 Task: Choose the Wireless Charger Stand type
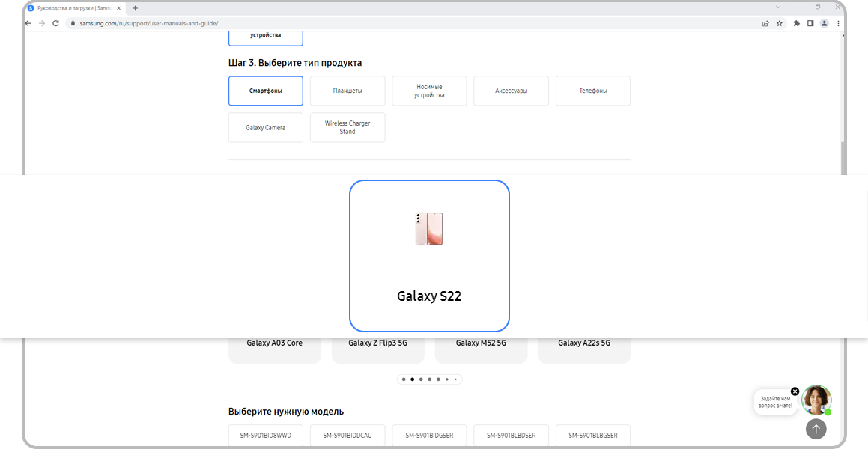[347, 128]
